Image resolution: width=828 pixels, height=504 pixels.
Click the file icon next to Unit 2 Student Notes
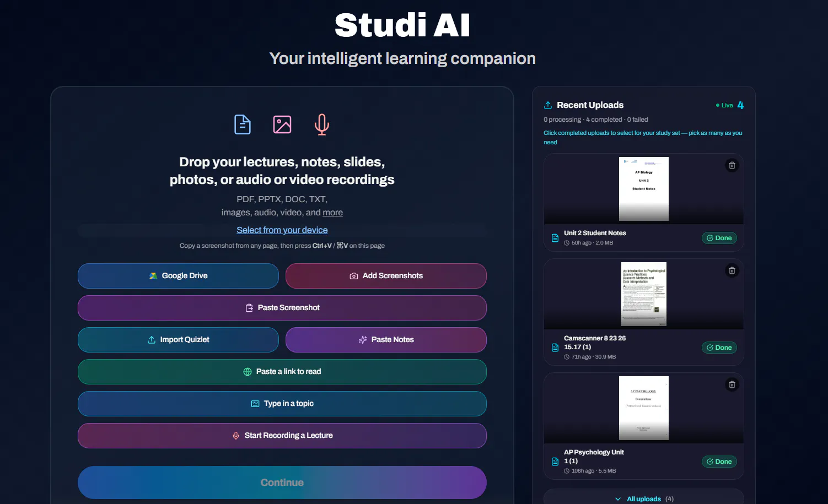click(555, 238)
